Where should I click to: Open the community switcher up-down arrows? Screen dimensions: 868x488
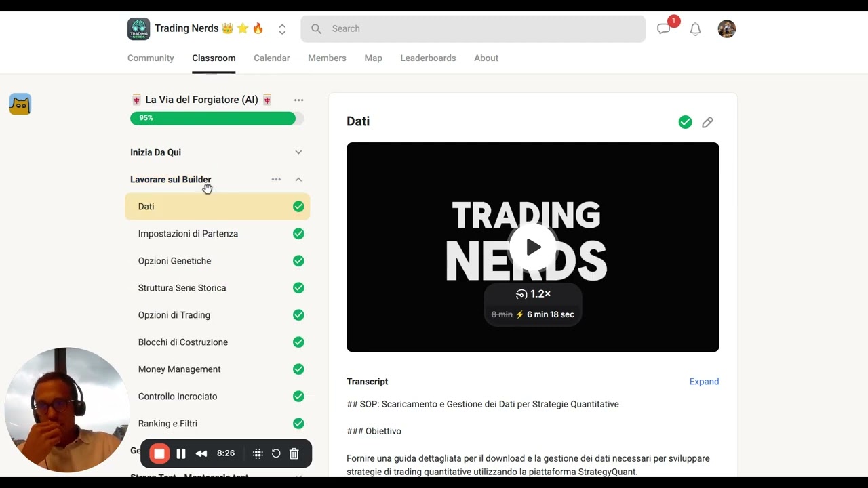click(282, 29)
